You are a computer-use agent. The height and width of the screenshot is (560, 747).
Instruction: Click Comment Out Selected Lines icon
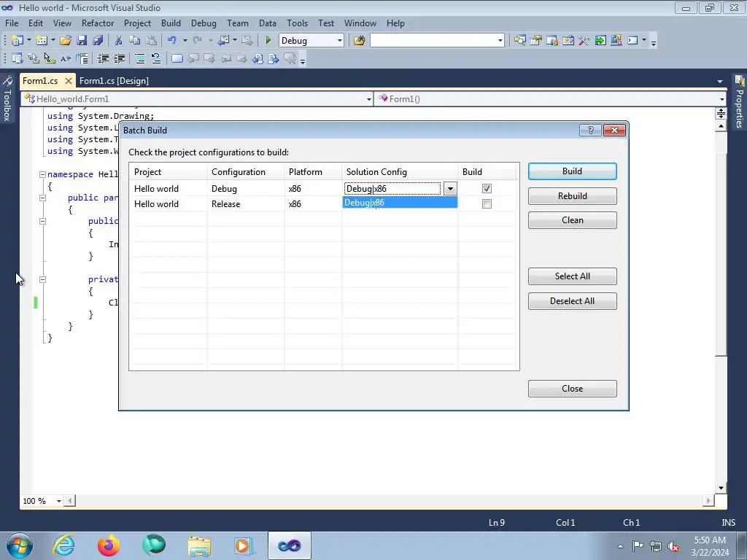pos(140,58)
